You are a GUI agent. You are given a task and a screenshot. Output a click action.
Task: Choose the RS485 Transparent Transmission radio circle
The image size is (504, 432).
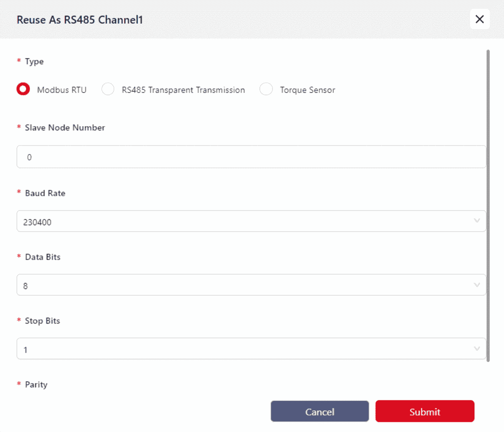pos(108,89)
